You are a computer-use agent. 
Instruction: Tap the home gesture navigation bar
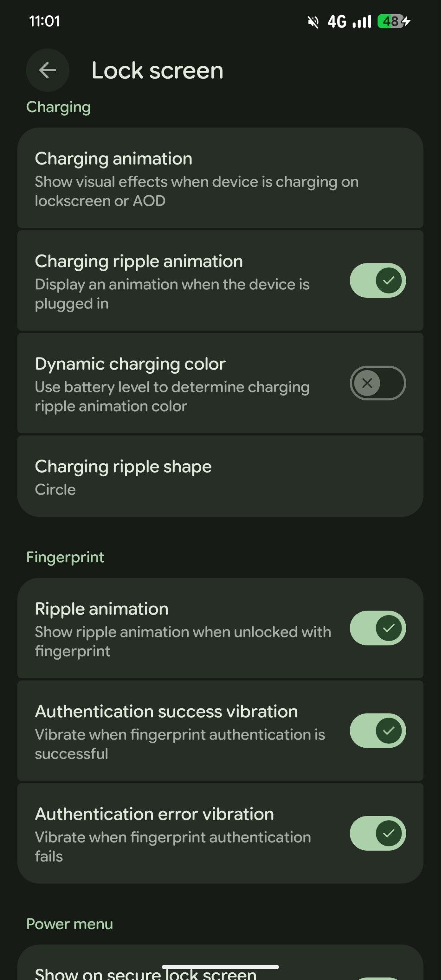pos(220,967)
